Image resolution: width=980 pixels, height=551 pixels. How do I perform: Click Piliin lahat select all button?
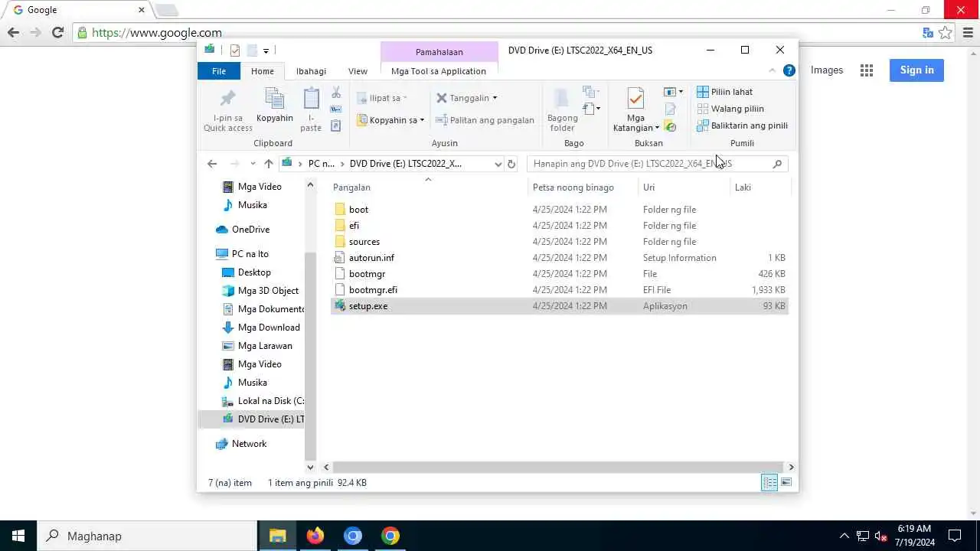click(x=725, y=92)
